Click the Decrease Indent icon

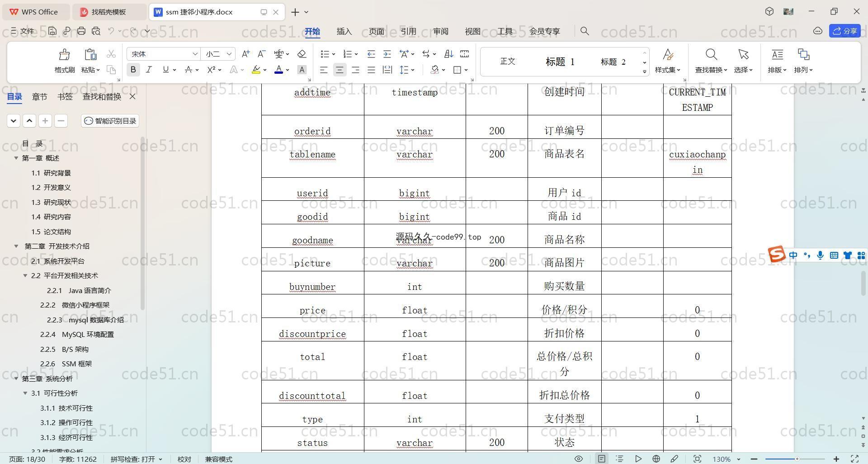click(x=371, y=54)
